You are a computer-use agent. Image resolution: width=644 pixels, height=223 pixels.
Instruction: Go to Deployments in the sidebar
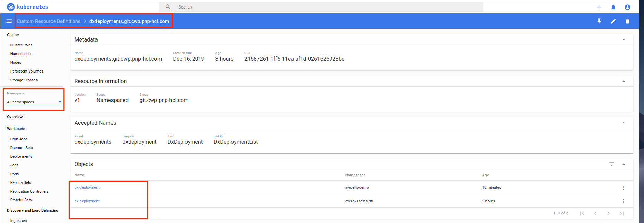[x=21, y=156]
